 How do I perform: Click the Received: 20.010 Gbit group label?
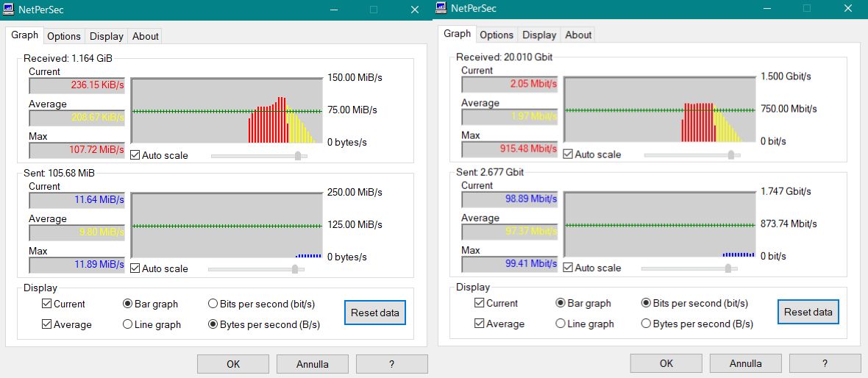[505, 57]
